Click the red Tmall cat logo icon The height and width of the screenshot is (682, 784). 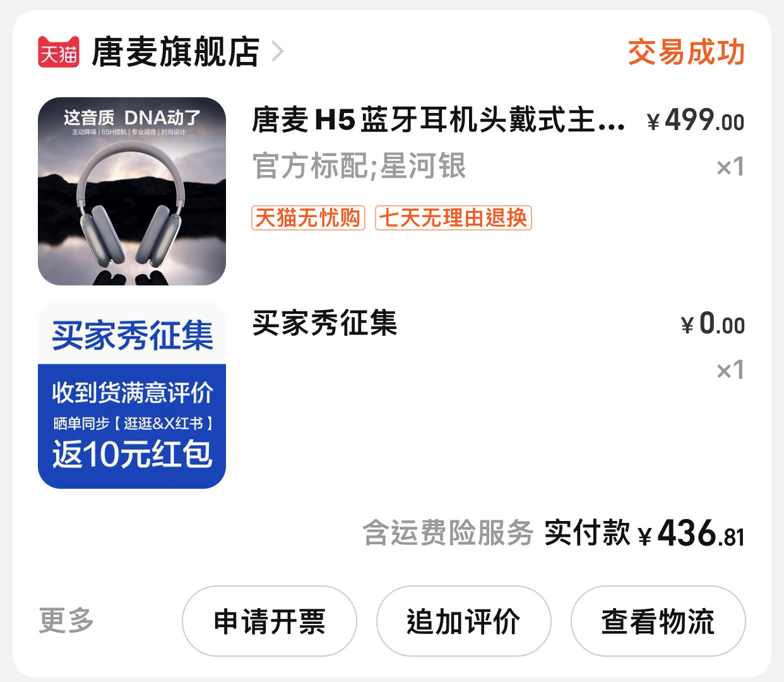(59, 52)
